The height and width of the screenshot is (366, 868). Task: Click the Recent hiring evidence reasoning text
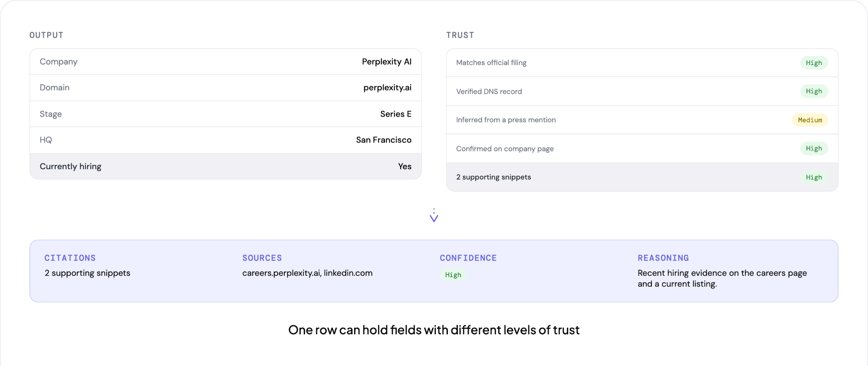coord(722,278)
